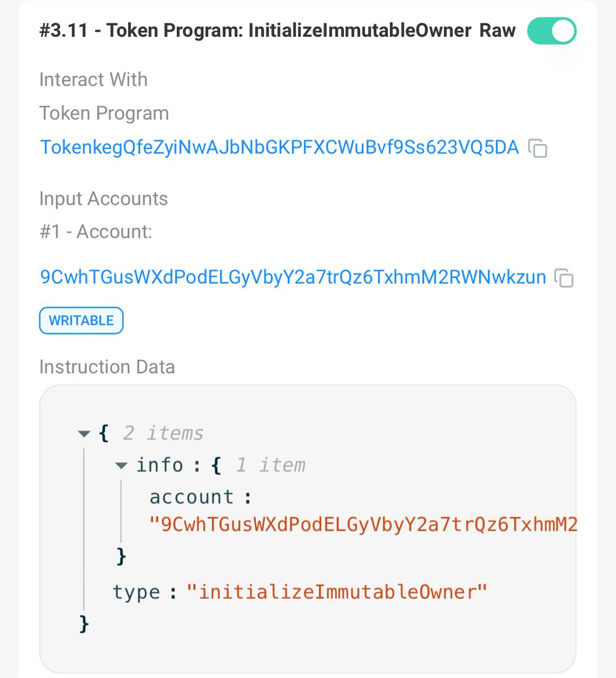Click the Input Accounts heading
This screenshot has width=616, height=678.
(103, 199)
